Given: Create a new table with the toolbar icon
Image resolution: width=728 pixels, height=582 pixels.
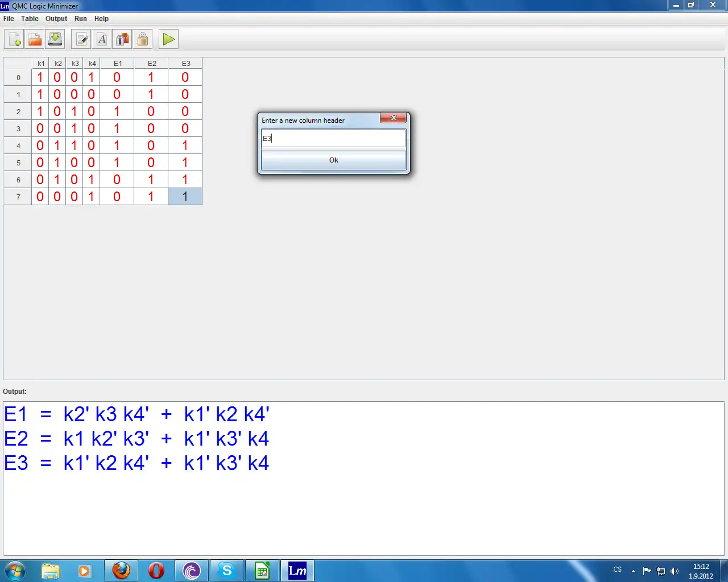Looking at the screenshot, I should coord(14,39).
